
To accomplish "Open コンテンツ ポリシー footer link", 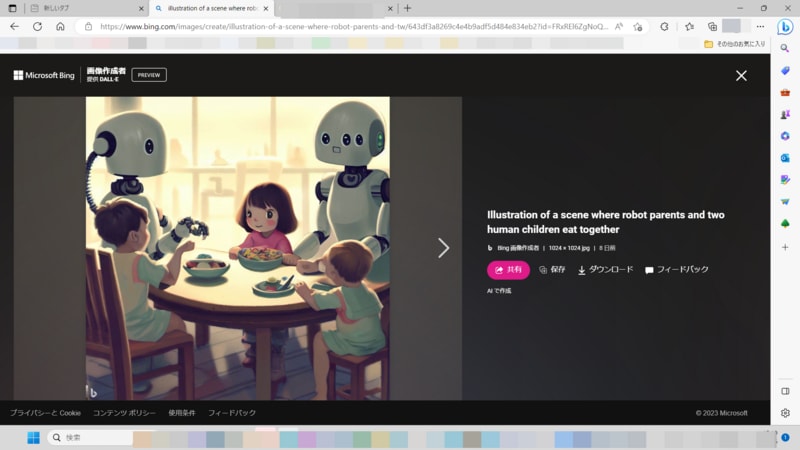I will tap(124, 413).
